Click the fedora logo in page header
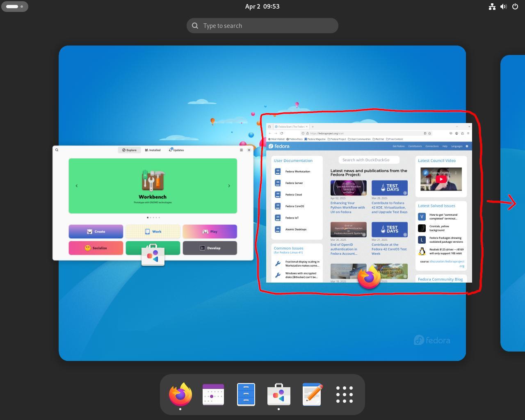Image resolution: width=525 pixels, height=420 pixels. pos(279,146)
